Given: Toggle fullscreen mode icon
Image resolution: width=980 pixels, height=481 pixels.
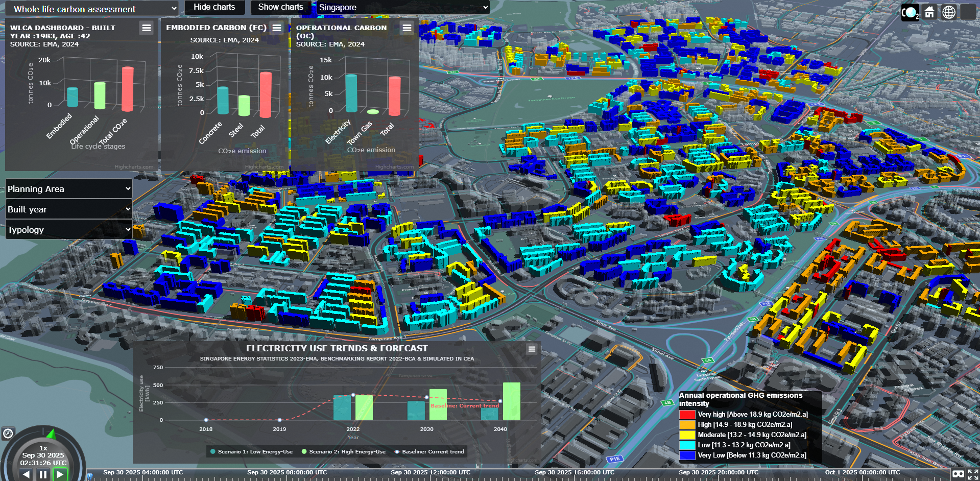Looking at the screenshot, I should [973, 474].
